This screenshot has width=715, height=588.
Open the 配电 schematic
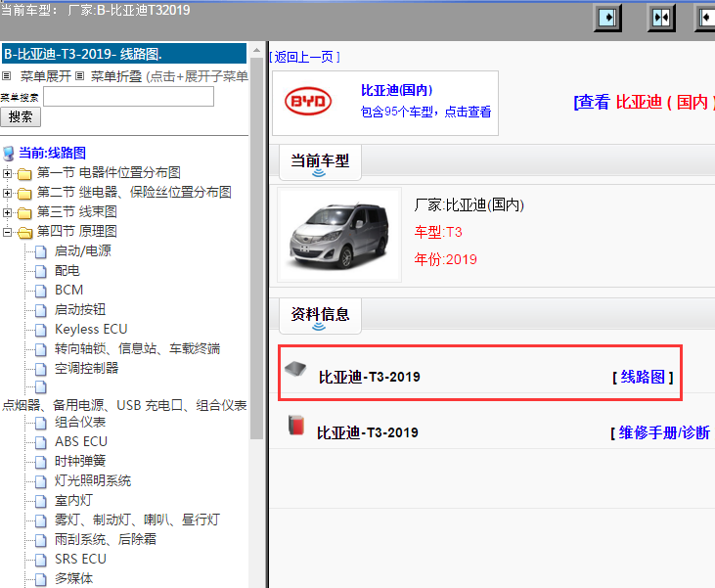[67, 270]
